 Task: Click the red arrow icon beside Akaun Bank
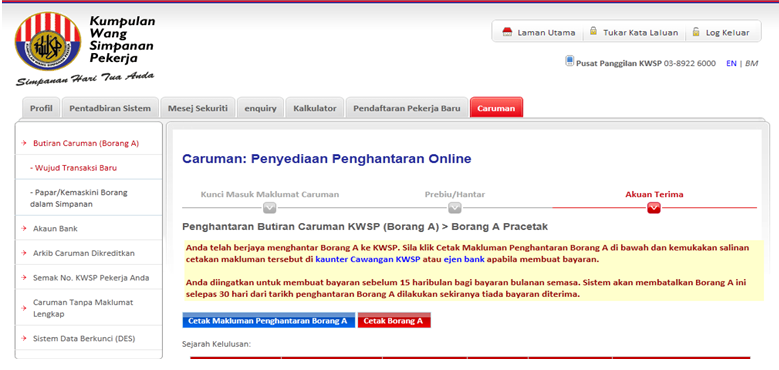coord(24,228)
